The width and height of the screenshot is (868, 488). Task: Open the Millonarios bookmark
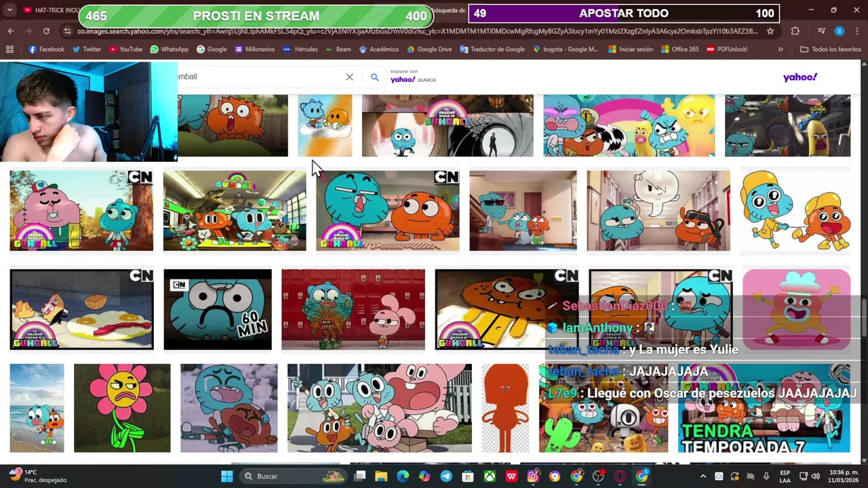(x=254, y=49)
